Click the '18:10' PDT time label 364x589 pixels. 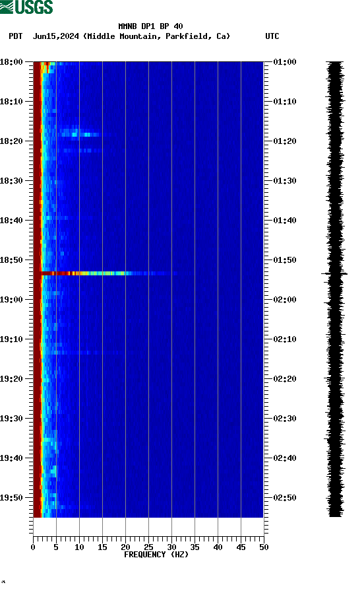tap(11, 102)
